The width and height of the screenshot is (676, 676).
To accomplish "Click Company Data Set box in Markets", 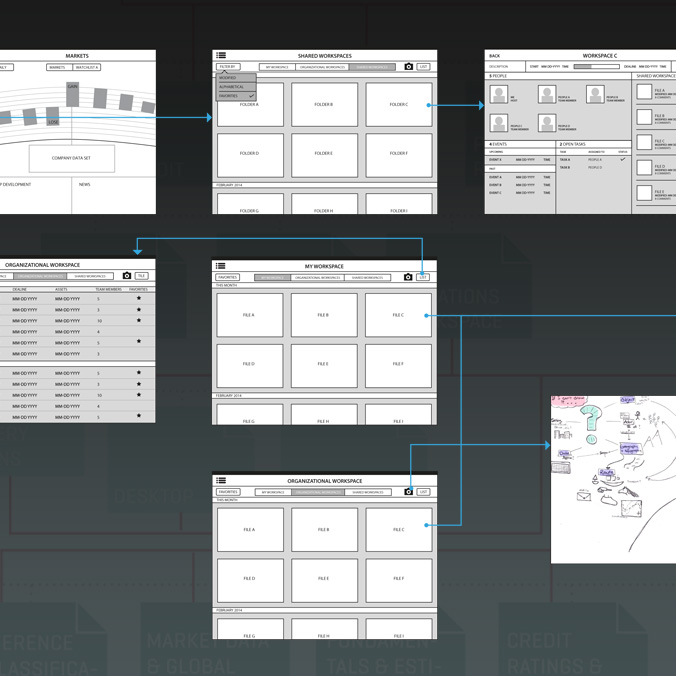I will (72, 158).
